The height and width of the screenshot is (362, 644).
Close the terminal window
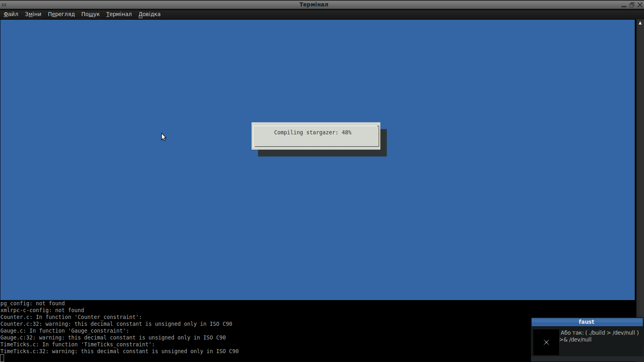(640, 5)
